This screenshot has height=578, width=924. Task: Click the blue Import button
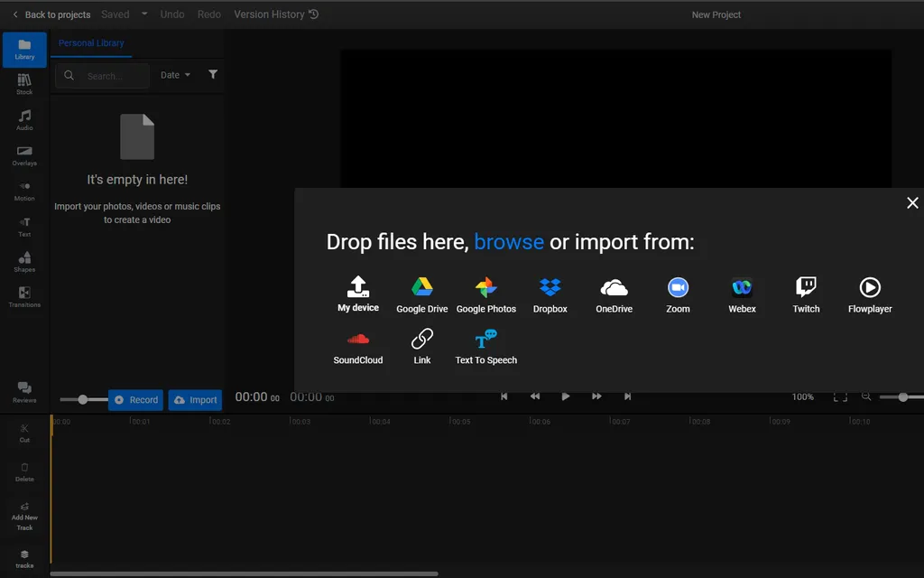195,400
